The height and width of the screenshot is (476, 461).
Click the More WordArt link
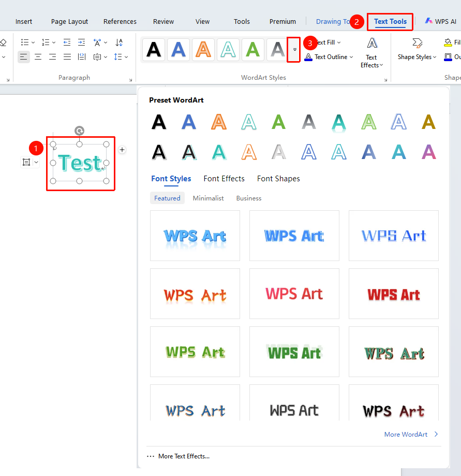[x=411, y=435]
